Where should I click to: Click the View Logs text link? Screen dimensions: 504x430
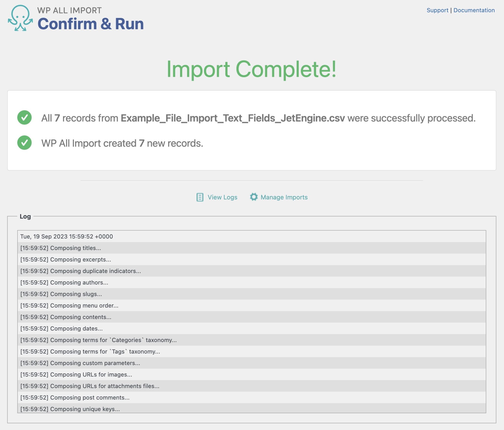(x=222, y=197)
